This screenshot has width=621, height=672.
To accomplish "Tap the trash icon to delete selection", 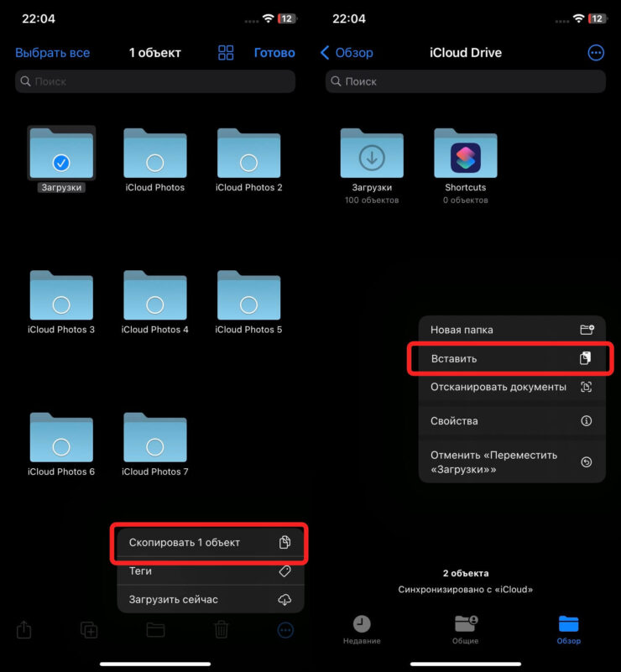I will coord(221,629).
